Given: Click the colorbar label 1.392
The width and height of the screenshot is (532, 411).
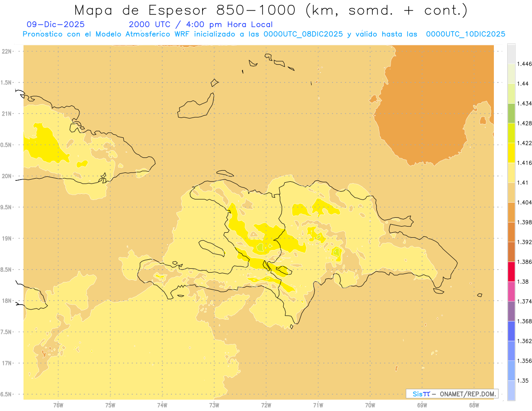Looking at the screenshot, I should click(524, 242).
